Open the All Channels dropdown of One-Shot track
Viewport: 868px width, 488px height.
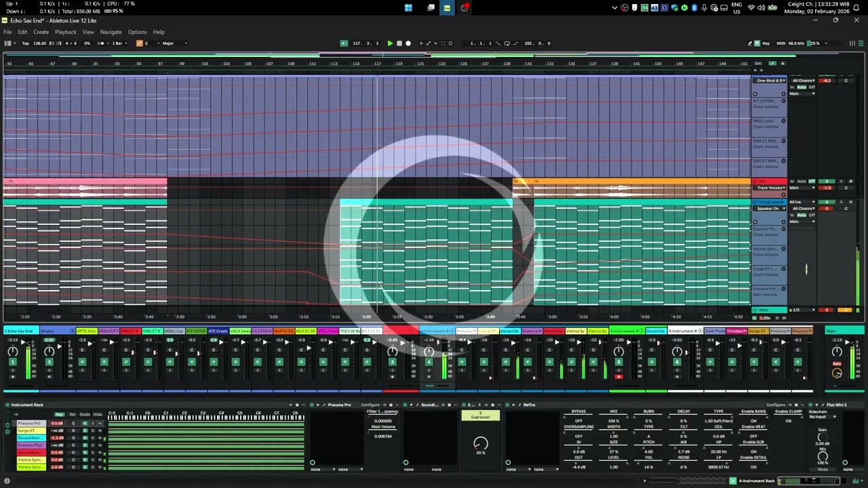(804, 81)
